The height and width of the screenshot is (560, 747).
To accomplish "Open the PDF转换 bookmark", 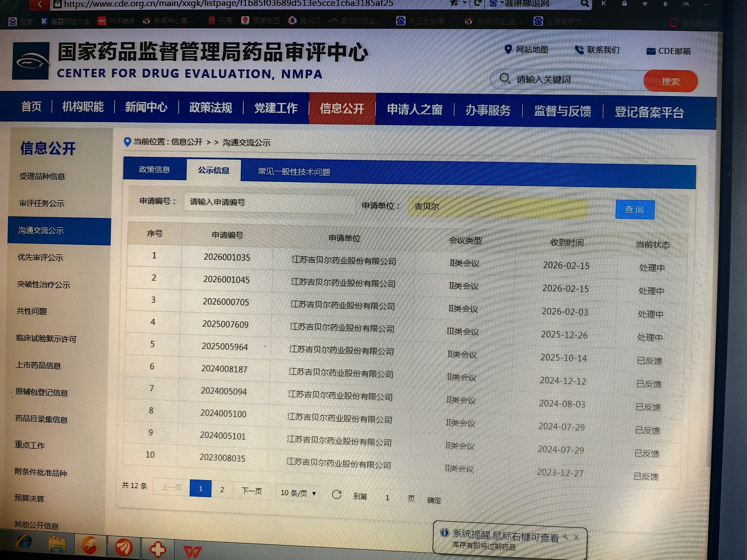I will 116,21.
